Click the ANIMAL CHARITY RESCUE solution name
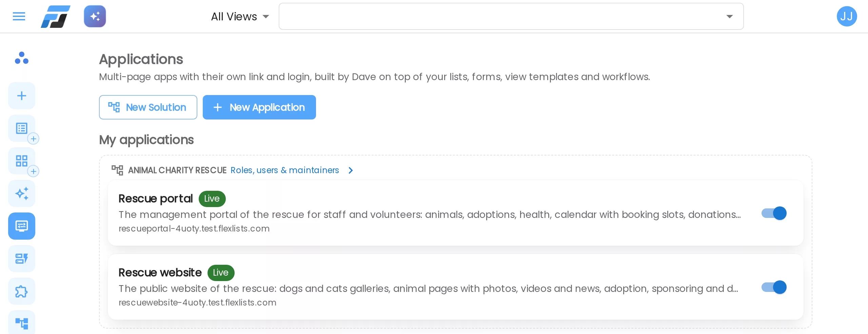868x334 pixels. [177, 170]
